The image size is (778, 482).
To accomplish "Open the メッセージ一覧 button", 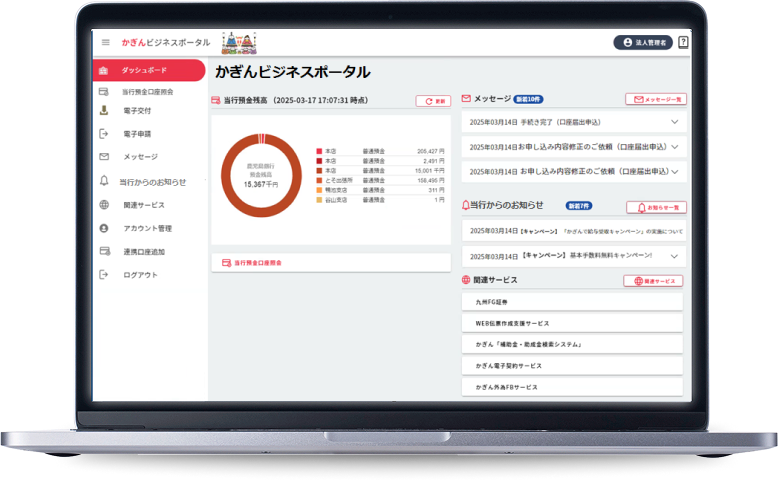I will [x=655, y=100].
